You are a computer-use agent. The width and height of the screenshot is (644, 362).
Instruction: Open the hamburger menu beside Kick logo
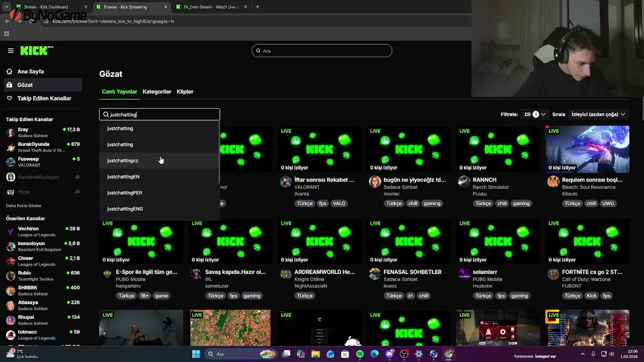(11, 51)
